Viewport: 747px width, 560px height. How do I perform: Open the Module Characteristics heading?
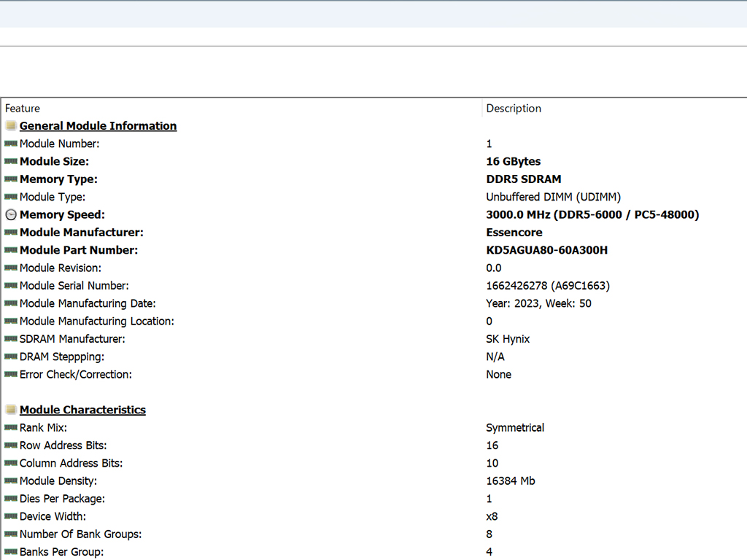82,410
